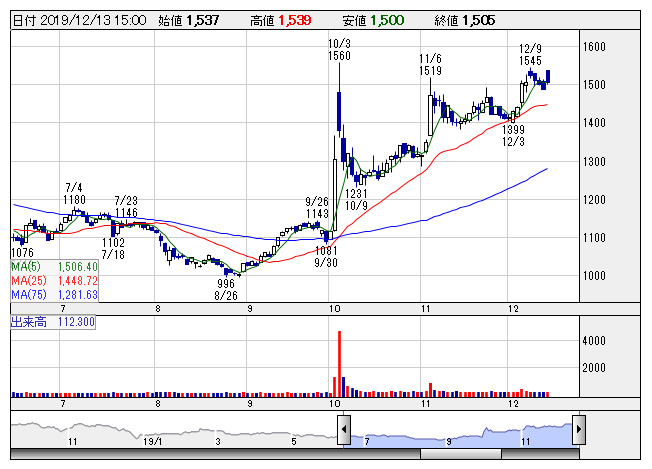The image size is (652, 469).
Task: Click the 安値 1,500 low price in header
Action: [x=373, y=20]
